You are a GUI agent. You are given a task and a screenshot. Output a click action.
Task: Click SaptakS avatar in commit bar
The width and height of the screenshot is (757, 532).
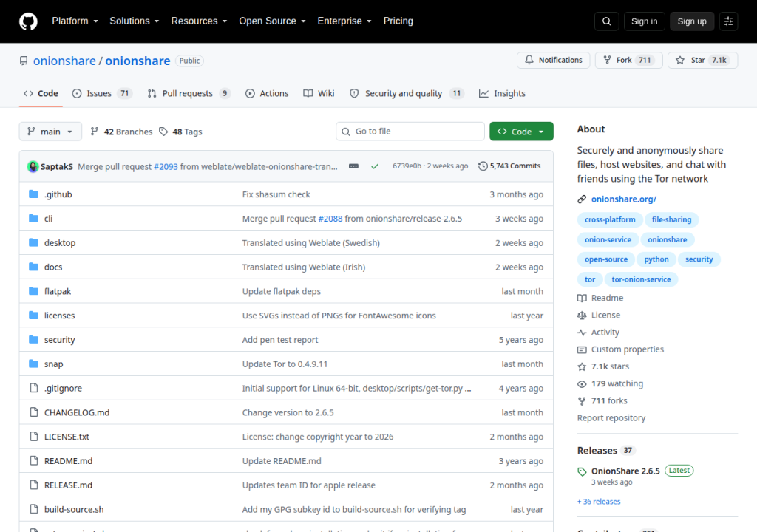(33, 166)
